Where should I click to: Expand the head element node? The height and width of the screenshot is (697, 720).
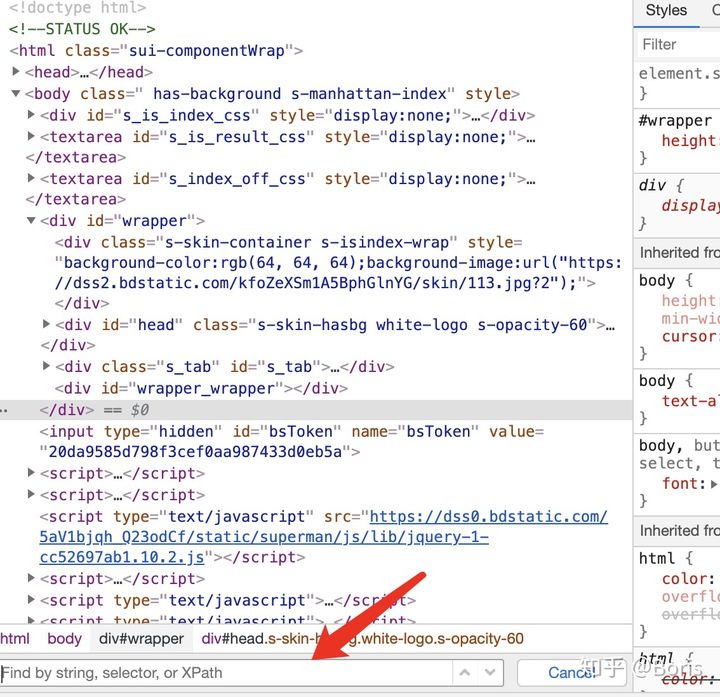(x=16, y=71)
